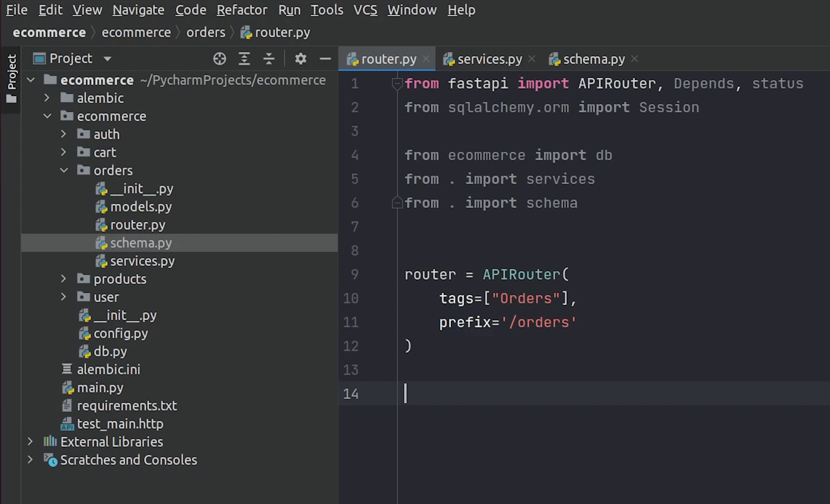Hide Project panel with the minus icon
The width and height of the screenshot is (830, 504).
[325, 59]
